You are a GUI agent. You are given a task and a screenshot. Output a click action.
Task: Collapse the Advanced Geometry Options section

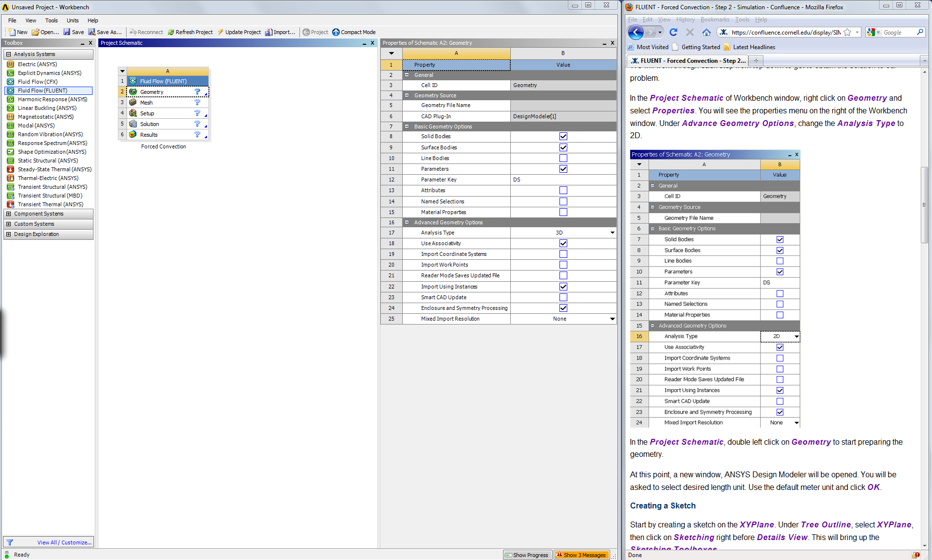point(407,222)
